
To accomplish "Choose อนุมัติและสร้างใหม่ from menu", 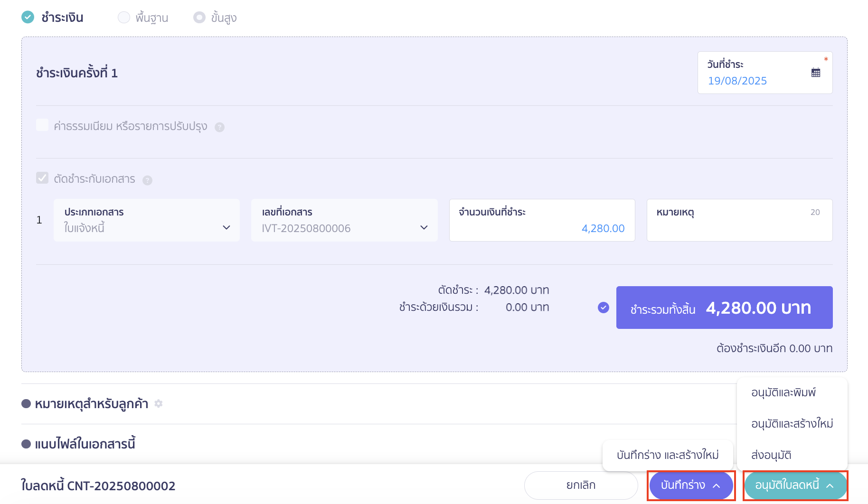I will pyautogui.click(x=792, y=423).
